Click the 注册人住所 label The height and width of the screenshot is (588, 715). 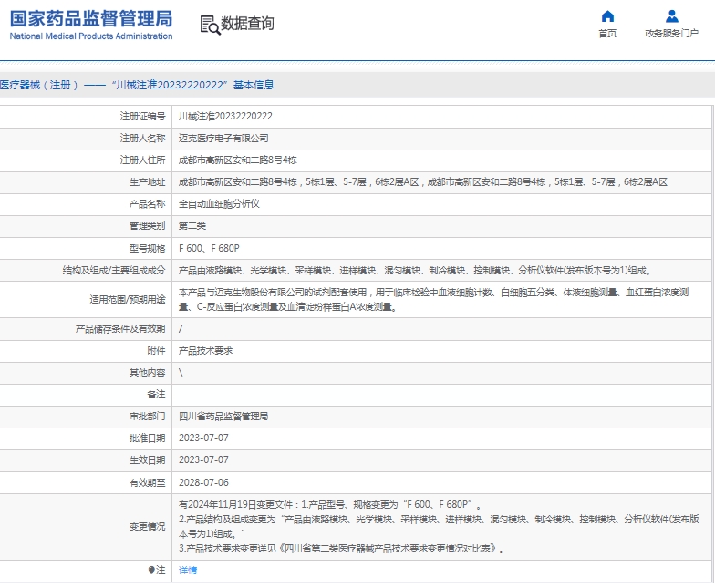tap(142, 160)
